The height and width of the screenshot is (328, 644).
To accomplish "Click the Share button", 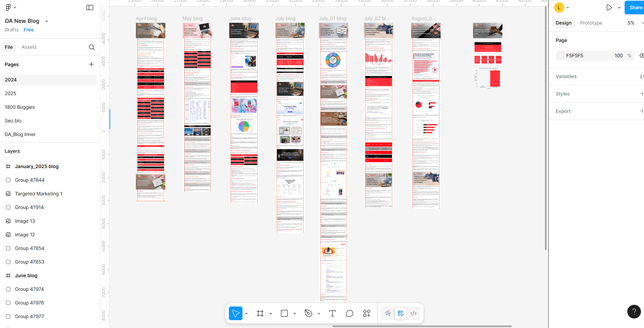I will [635, 8].
